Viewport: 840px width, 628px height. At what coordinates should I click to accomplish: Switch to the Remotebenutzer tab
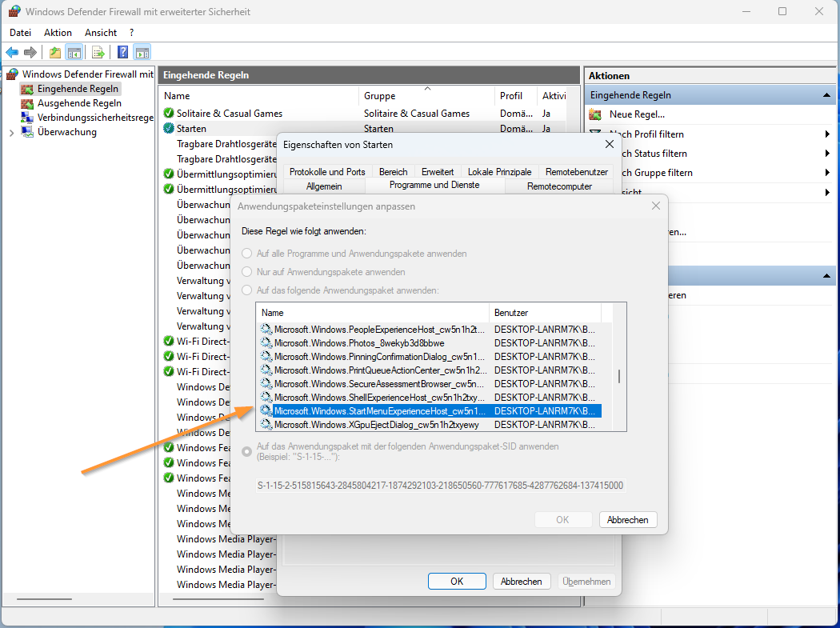point(577,171)
